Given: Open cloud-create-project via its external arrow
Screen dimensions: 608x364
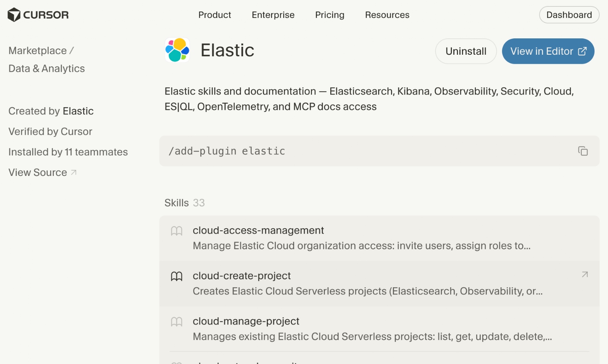Looking at the screenshot, I should [584, 274].
